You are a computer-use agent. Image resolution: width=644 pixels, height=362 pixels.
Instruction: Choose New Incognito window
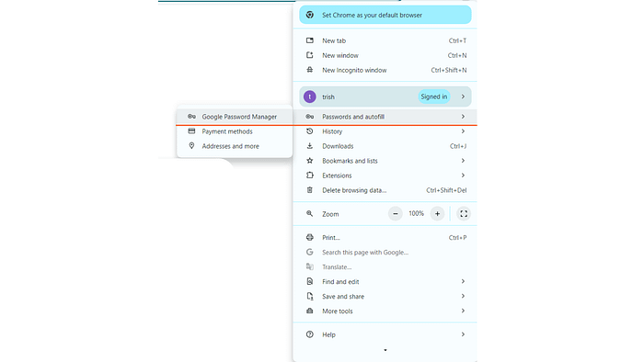click(x=385, y=70)
